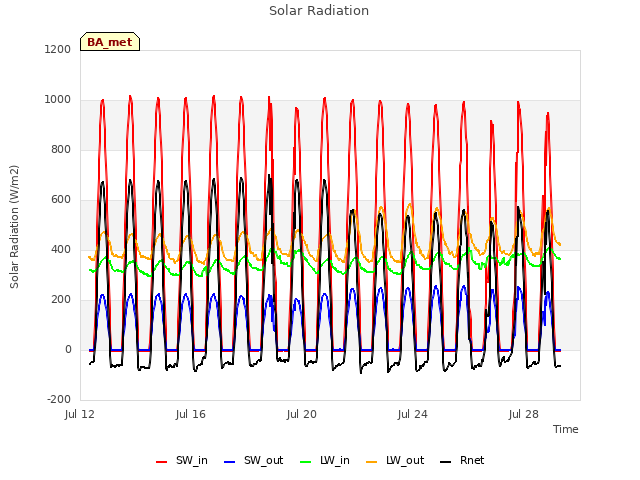Image resolution: width=640 pixels, height=480 pixels.
Task: Click the 600 y-axis tick label
Action: coord(61,200)
